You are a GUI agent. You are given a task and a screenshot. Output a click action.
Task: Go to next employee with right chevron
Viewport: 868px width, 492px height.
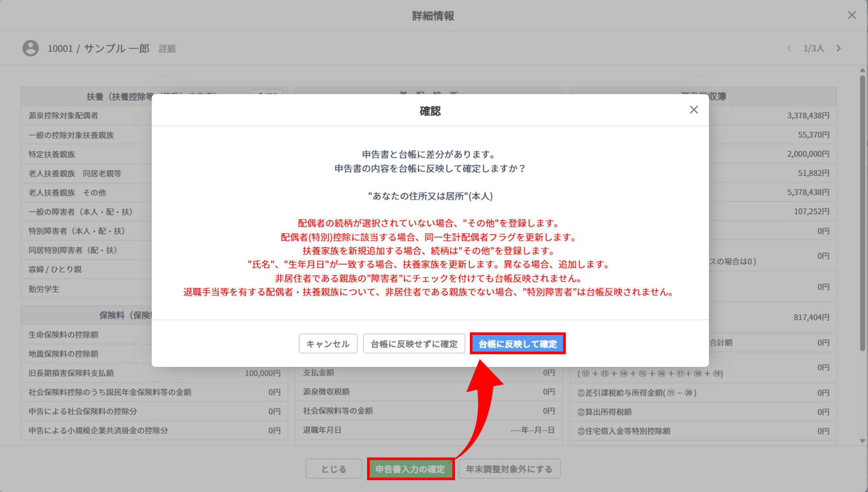click(839, 48)
